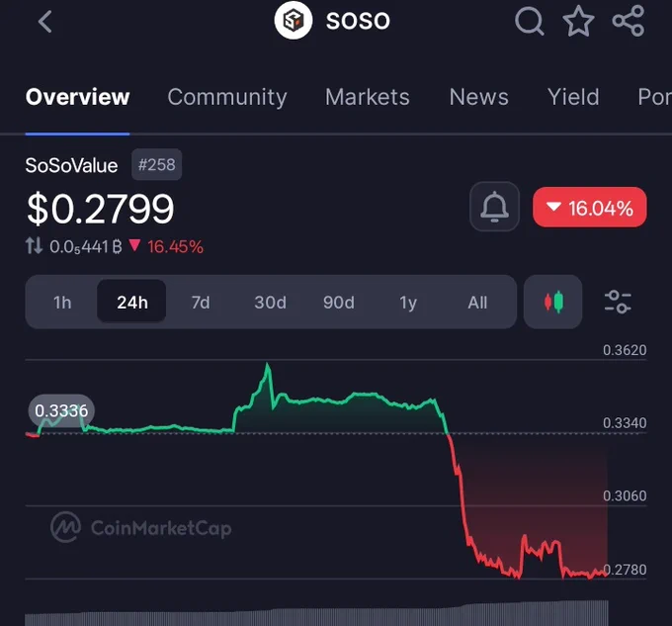Select the 24h time range
This screenshot has height=626, width=672.
pyautogui.click(x=132, y=302)
